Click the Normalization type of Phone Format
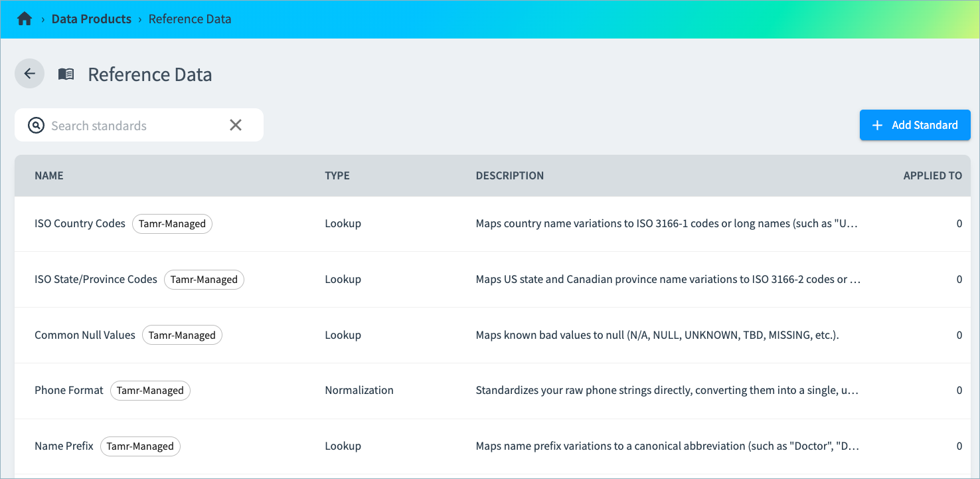Screen dimensions: 980x479 coord(359,391)
